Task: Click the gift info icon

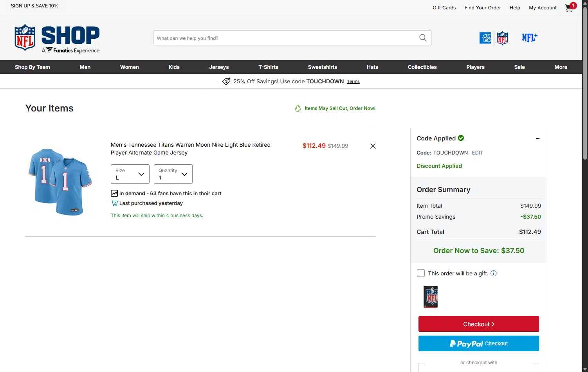Action: 494,273
